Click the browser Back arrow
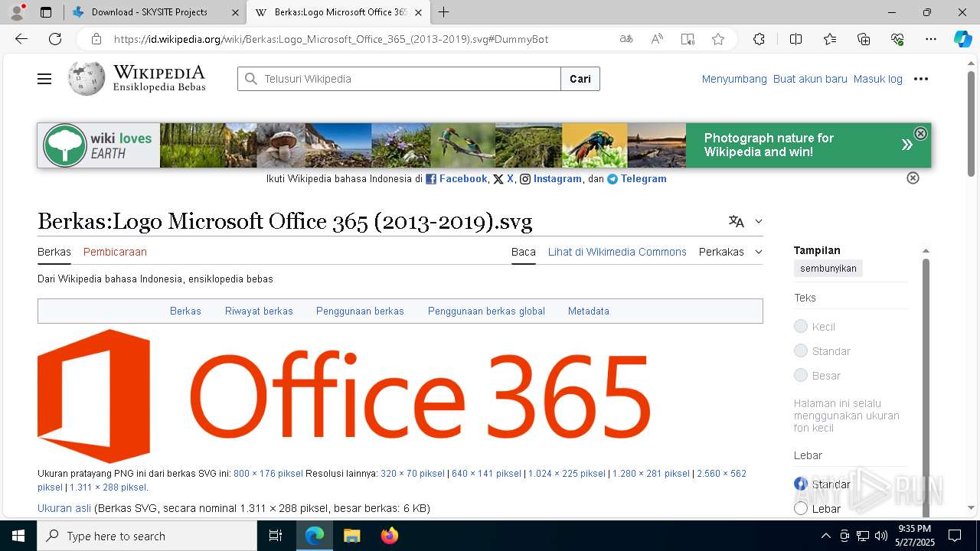This screenshot has height=551, width=980. point(21,39)
